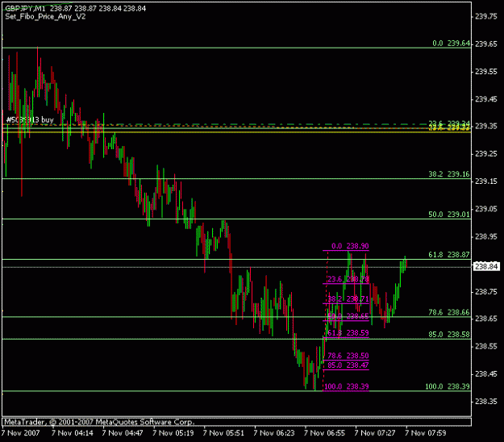Select the green '0.0 239.64' Fibonacci level label

coord(452,43)
